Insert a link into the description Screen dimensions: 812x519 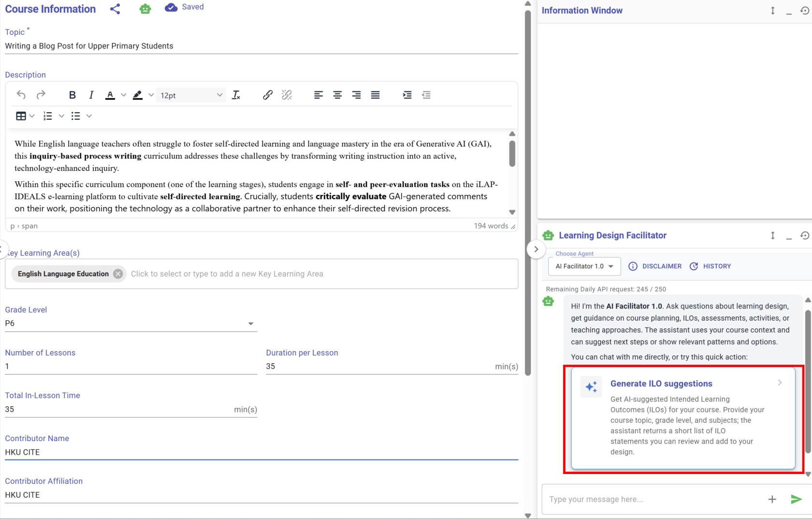268,95
